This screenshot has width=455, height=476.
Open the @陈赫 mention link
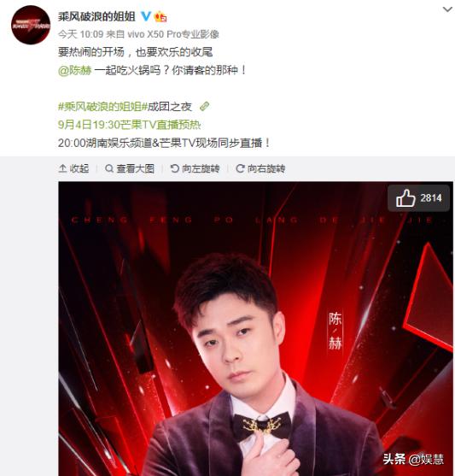74,70
